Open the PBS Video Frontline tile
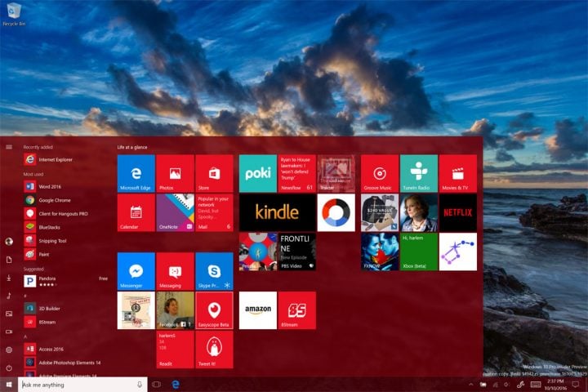This screenshot has height=392, width=588. (x=297, y=252)
